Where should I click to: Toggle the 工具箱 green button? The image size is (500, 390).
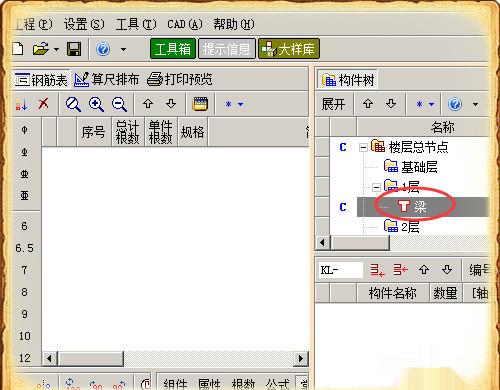pos(173,49)
